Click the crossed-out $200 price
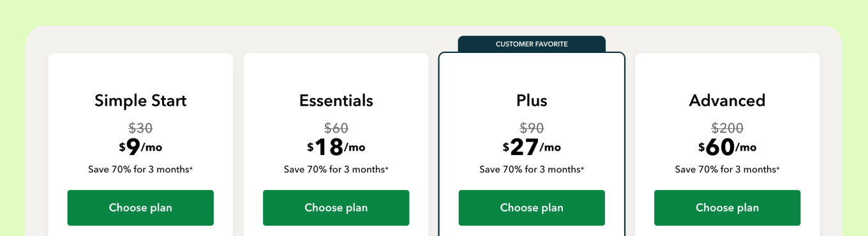Image resolution: width=868 pixels, height=236 pixels. 727,128
